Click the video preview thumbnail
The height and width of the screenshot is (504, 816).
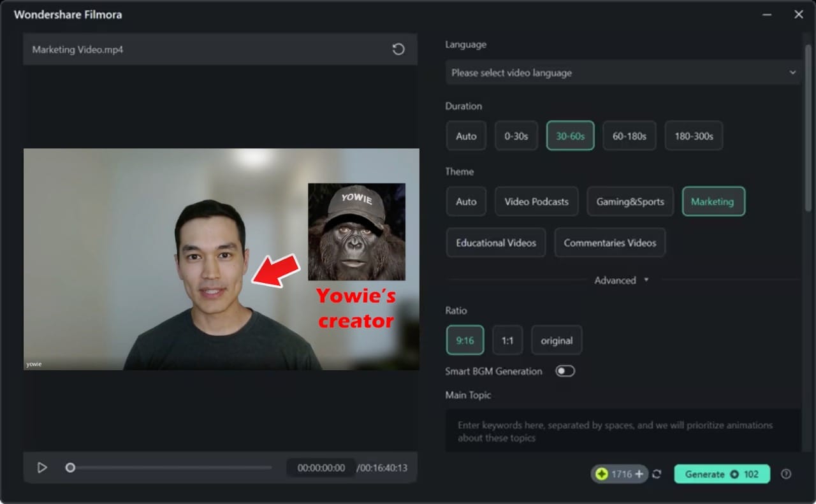(221, 259)
